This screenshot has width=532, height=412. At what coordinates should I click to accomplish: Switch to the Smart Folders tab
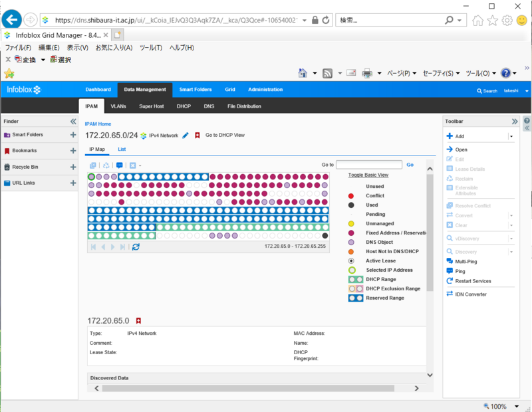point(196,90)
